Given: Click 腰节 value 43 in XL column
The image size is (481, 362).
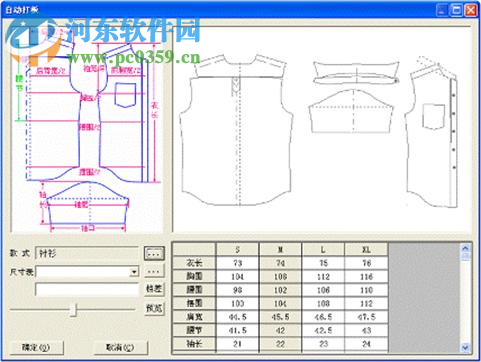Looking at the screenshot, I should (x=366, y=330).
